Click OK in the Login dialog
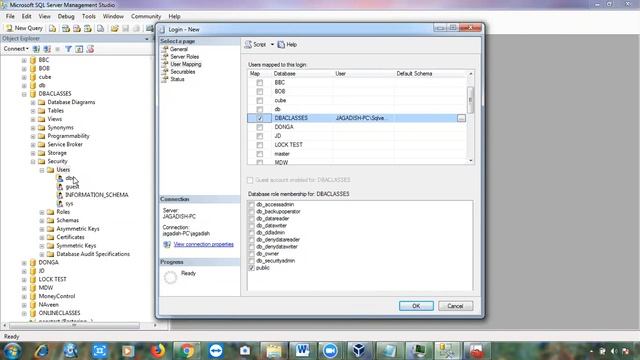 416,306
